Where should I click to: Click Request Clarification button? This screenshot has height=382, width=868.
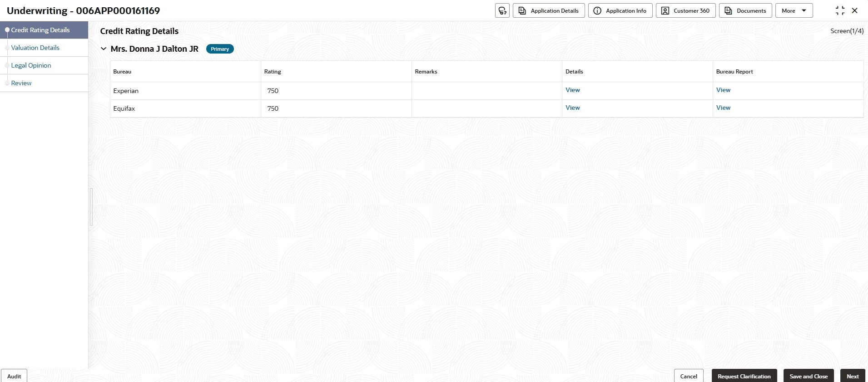pos(744,376)
